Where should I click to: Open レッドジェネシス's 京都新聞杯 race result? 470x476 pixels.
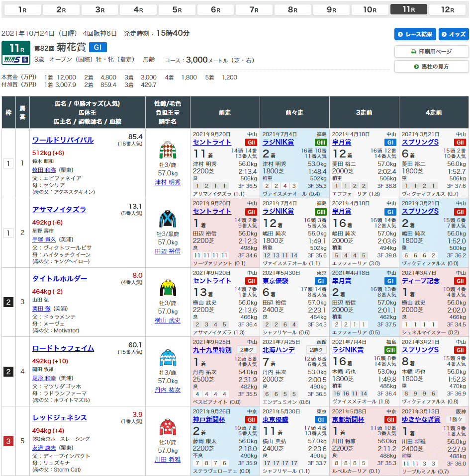348,419
